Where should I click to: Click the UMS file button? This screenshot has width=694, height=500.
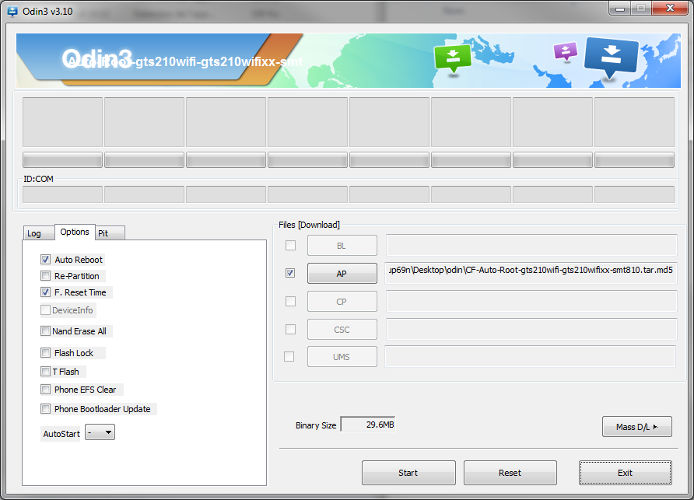click(342, 357)
